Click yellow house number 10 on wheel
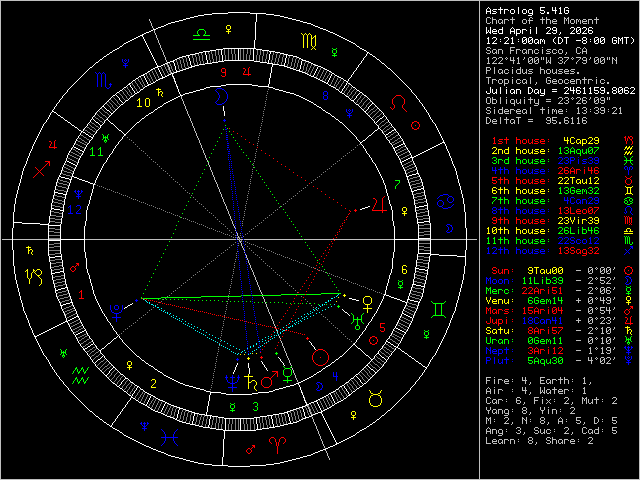The image size is (640, 480). click(143, 102)
